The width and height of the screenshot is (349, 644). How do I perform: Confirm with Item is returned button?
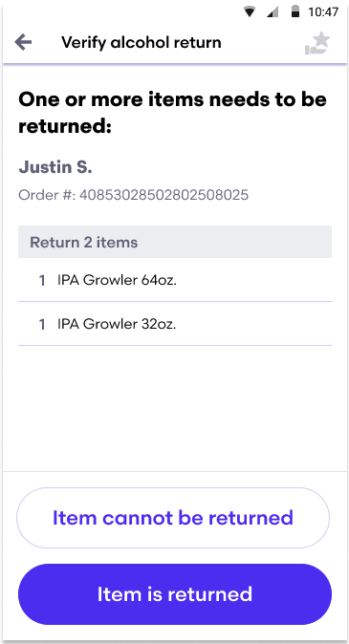coord(175,594)
